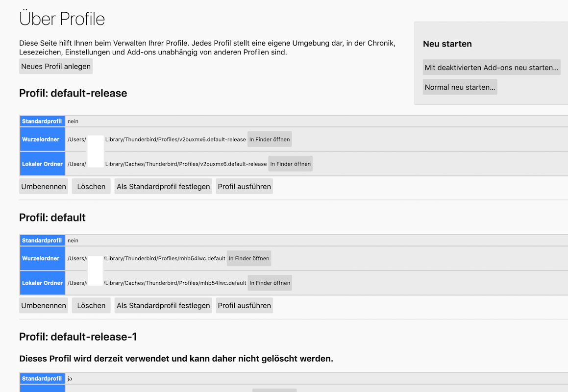Screen dimensions: 568x392
Task: Click the "Profil: default-release-1" heading
Action: click(78, 337)
